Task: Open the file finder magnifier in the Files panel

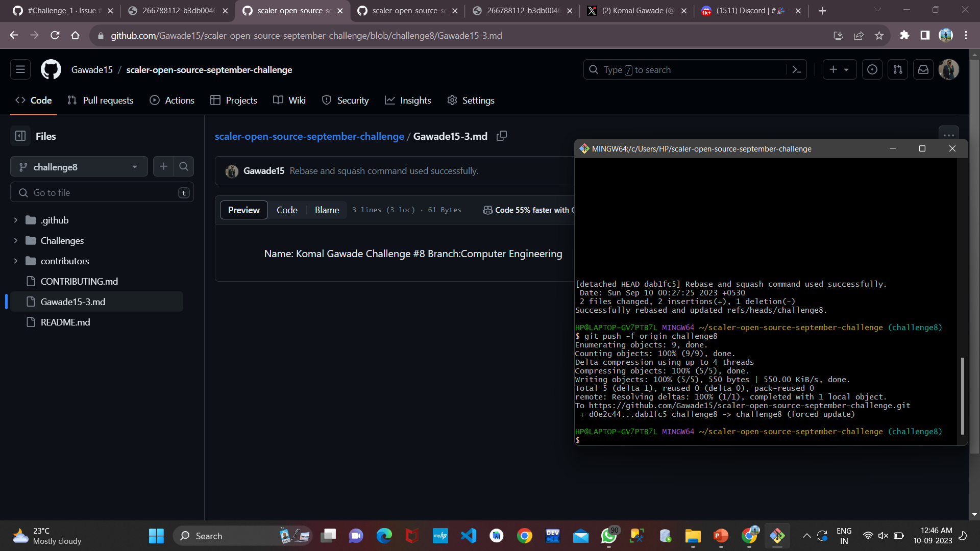Action: [x=184, y=166]
